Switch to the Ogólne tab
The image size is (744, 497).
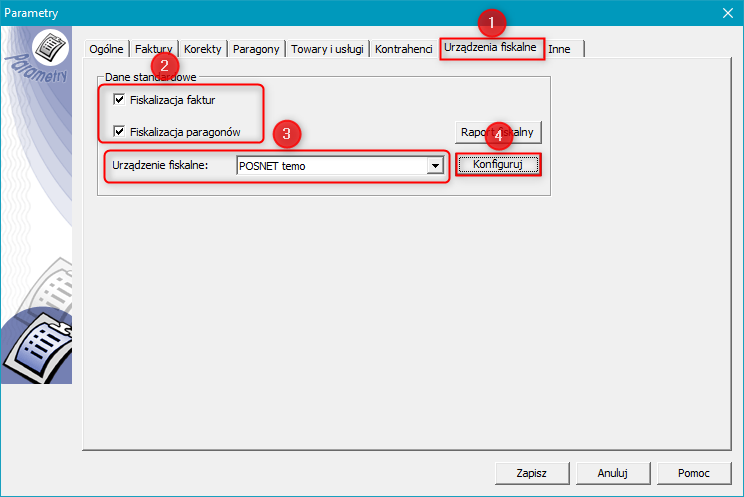tap(106, 49)
